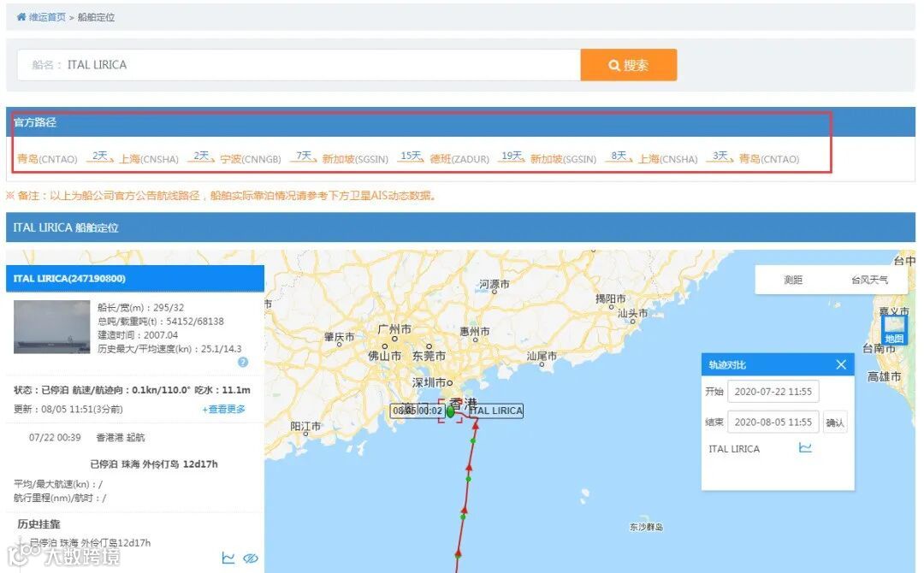
Task: Click the ship thumbnail photo
Action: click(x=52, y=327)
